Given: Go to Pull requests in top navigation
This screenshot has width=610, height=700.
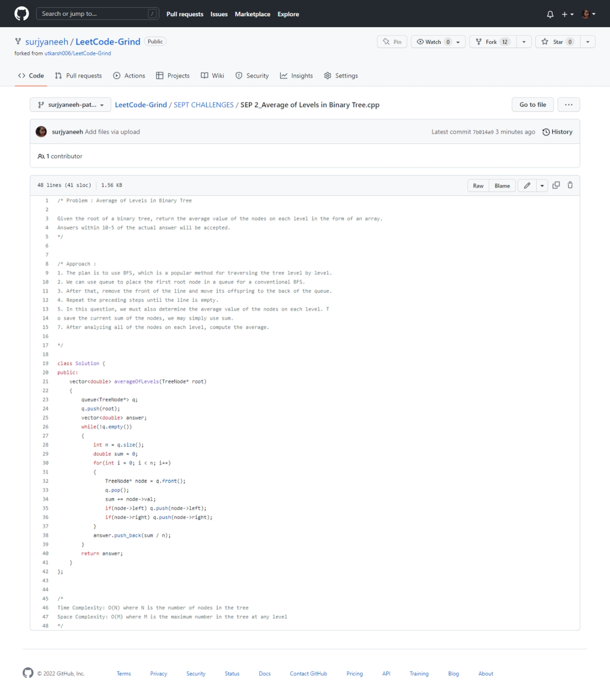Looking at the screenshot, I should [x=185, y=14].
